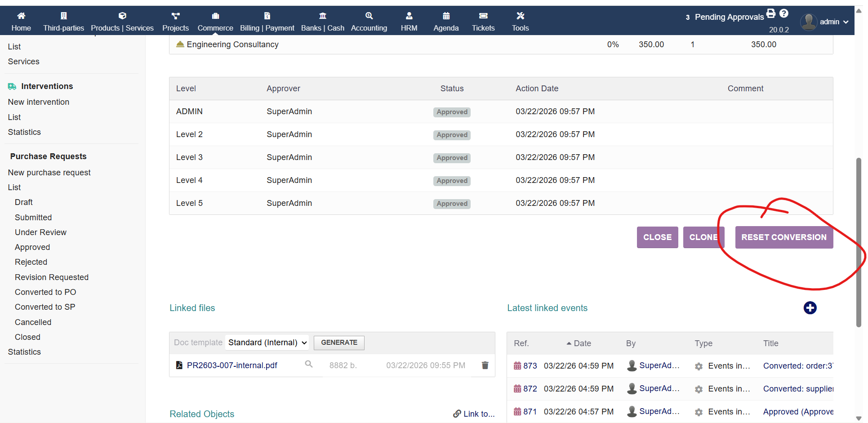This screenshot has height=423, width=868.
Task: Click the Reset Conversion button
Action: coord(783,237)
